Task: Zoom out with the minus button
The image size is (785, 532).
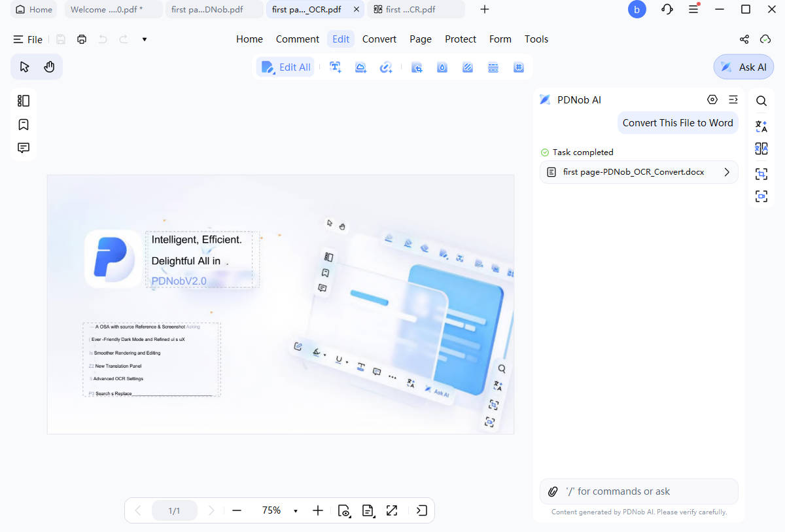Action: [237, 510]
